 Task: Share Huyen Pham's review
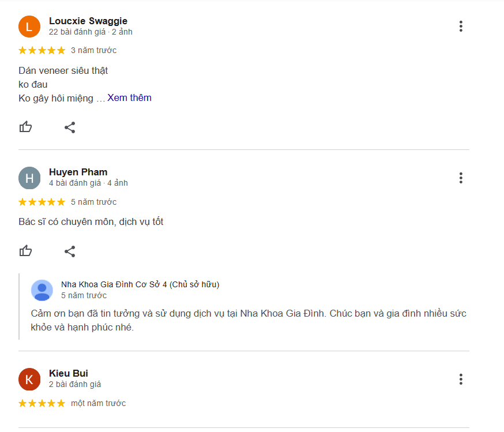tap(70, 251)
